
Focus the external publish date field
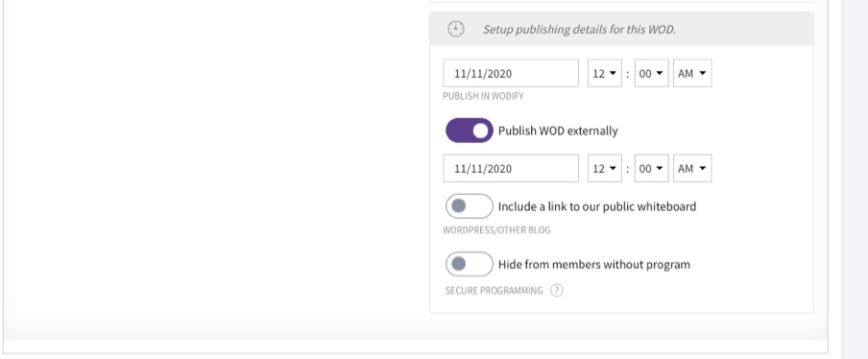point(511,168)
